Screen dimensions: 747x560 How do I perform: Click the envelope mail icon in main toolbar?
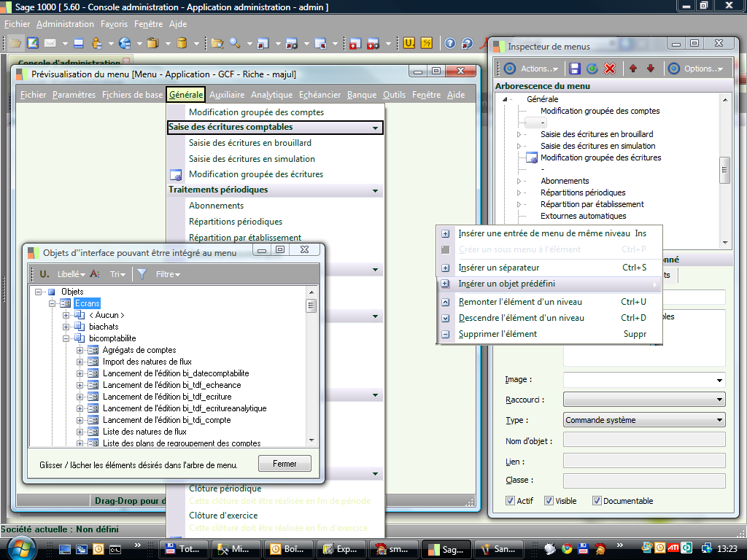pos(50,43)
